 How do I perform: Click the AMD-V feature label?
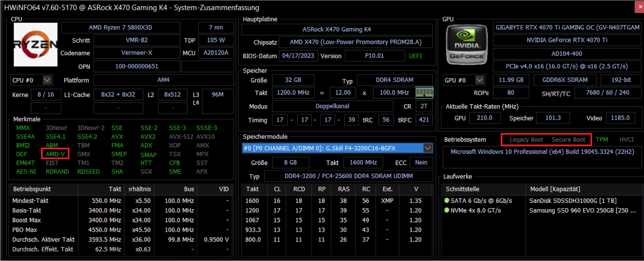[x=55, y=154]
